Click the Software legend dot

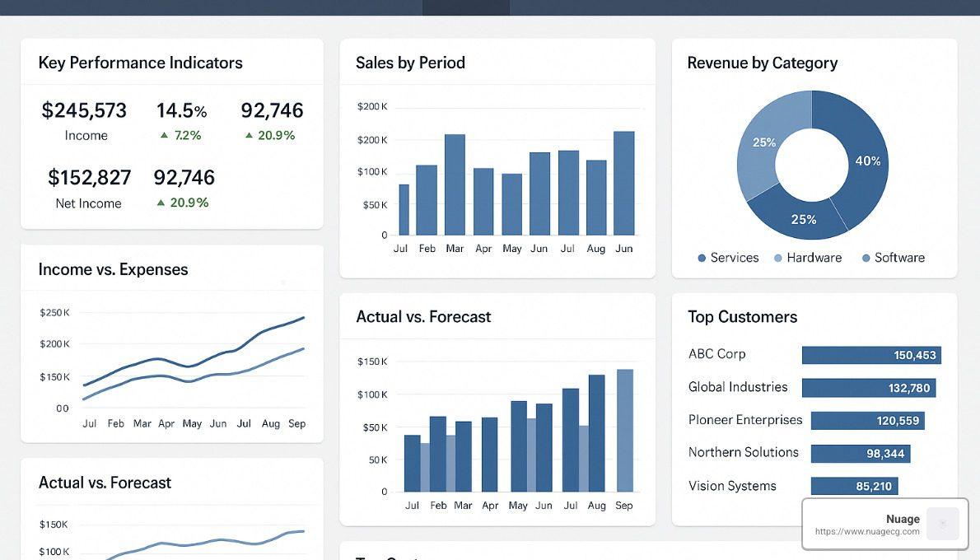click(x=866, y=258)
